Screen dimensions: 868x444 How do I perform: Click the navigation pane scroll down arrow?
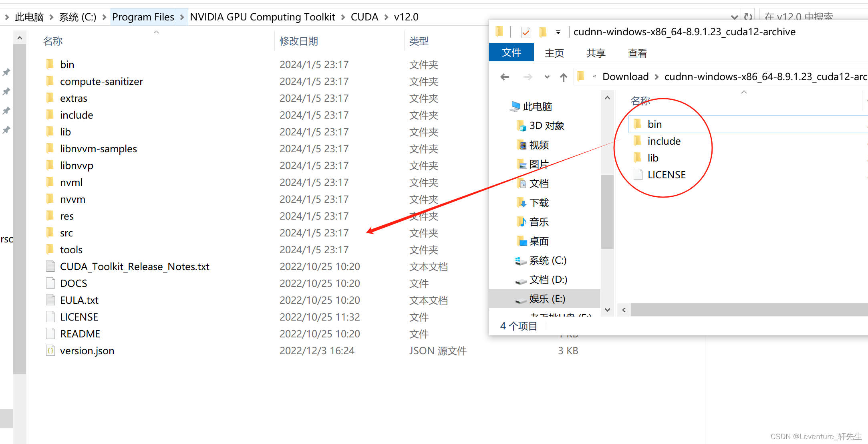click(x=607, y=310)
